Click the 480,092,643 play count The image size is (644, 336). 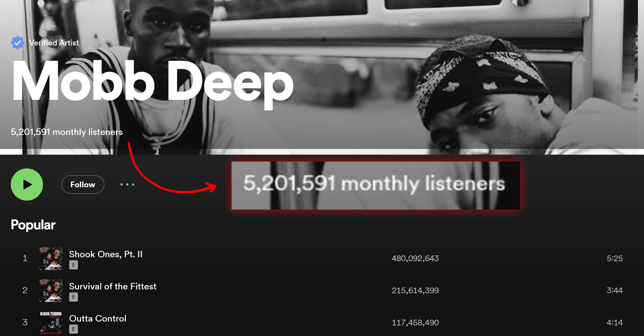[415, 258]
